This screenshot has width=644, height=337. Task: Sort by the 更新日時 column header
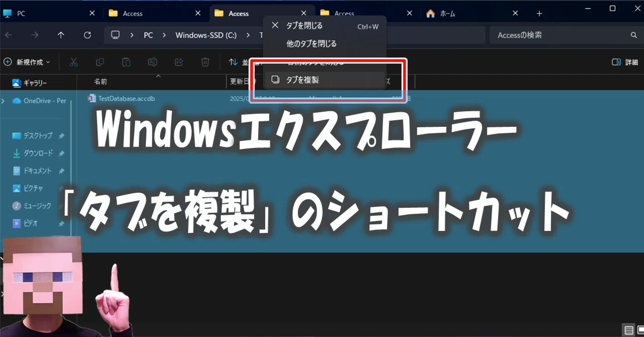(243, 81)
